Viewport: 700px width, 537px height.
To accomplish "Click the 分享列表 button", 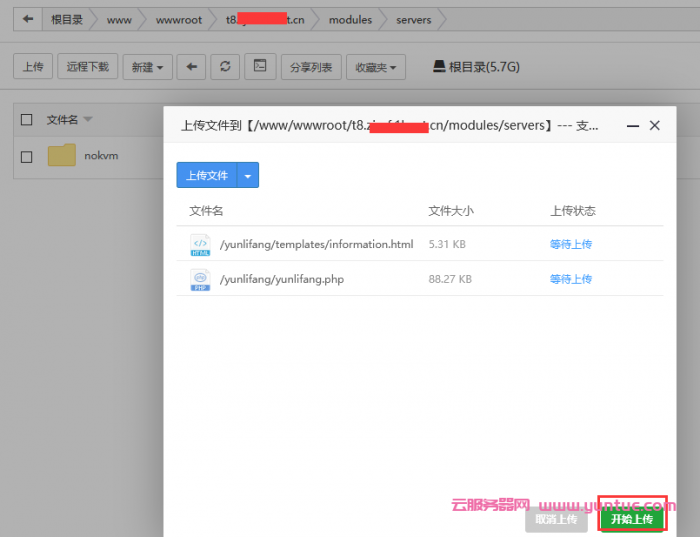I will point(311,67).
